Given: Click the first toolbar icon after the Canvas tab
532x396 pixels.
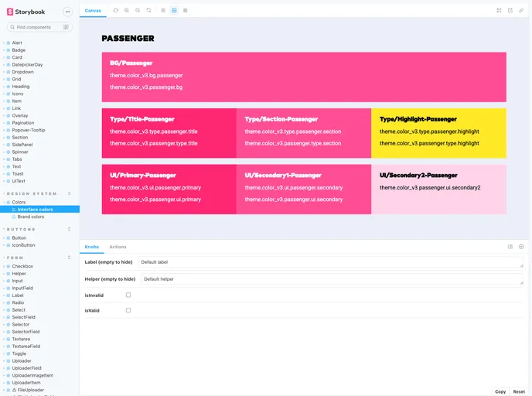Looking at the screenshot, I should [x=116, y=11].
